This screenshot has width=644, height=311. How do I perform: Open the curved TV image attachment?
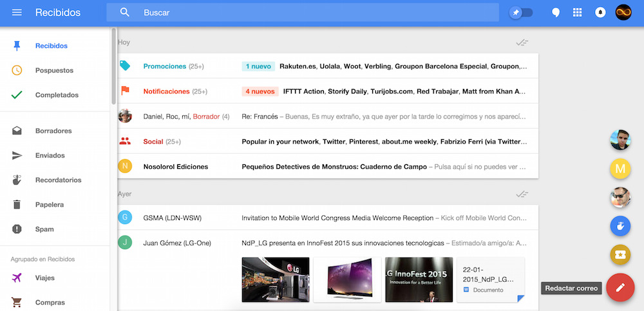(348, 280)
